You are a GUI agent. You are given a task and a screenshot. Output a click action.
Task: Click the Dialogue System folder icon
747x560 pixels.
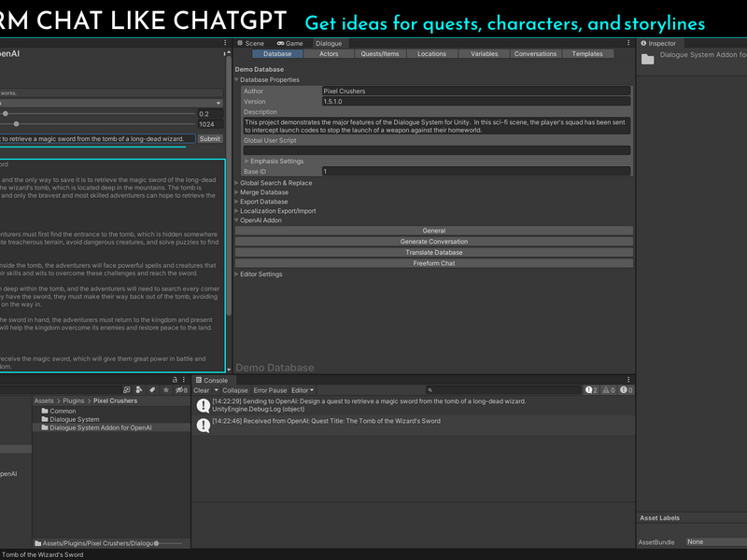[x=45, y=419]
